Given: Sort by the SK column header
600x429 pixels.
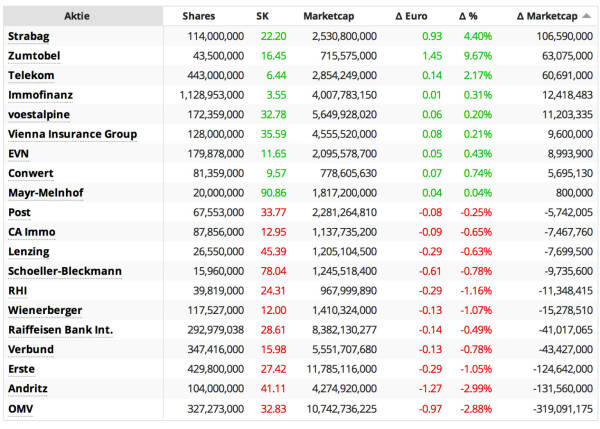Looking at the screenshot, I should click(x=263, y=17).
